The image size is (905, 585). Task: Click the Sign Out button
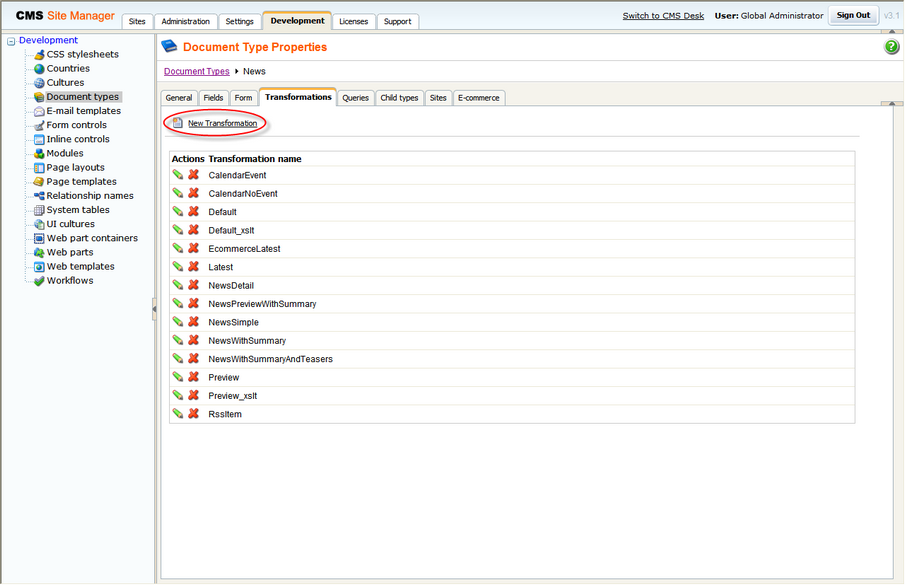point(853,16)
